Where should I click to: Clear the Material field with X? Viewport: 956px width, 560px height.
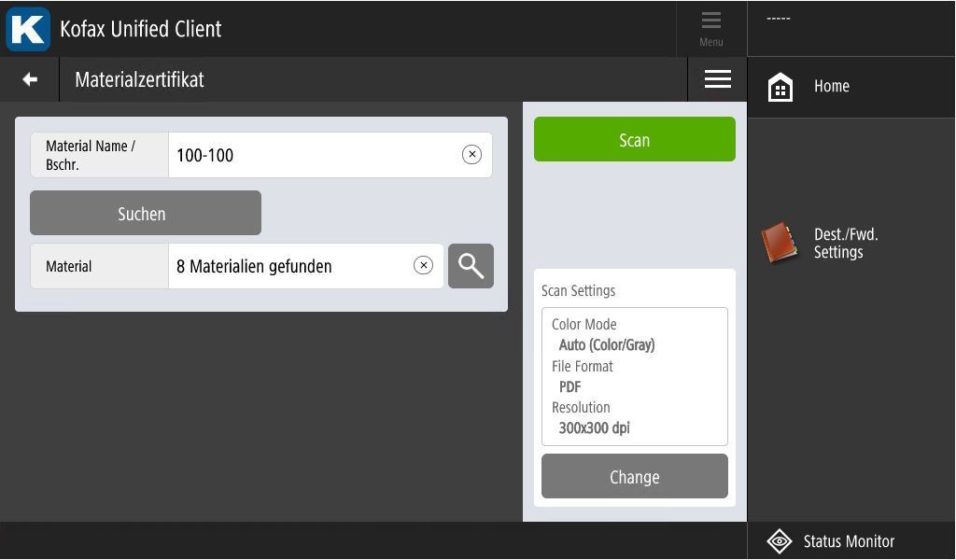pyautogui.click(x=423, y=266)
